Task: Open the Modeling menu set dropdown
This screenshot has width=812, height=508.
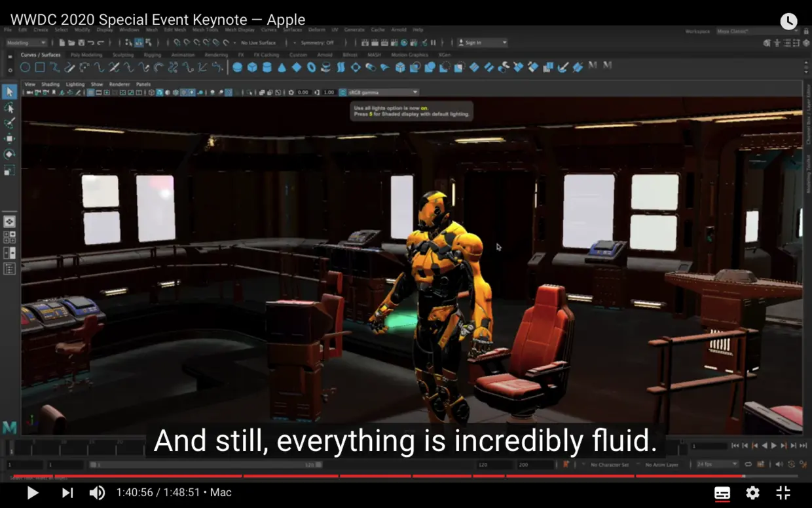Action: [x=26, y=43]
